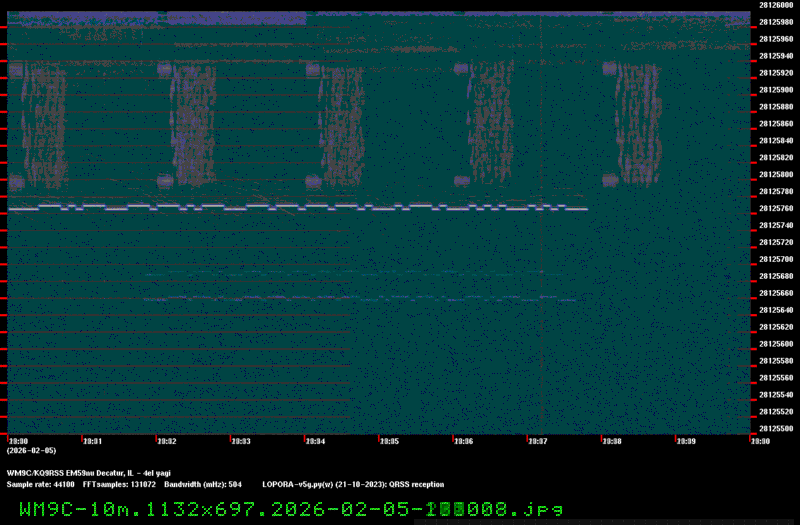The height and width of the screenshot is (525, 800).
Task: Click the 20:37 time axis marker
Action: pyautogui.click(x=537, y=441)
